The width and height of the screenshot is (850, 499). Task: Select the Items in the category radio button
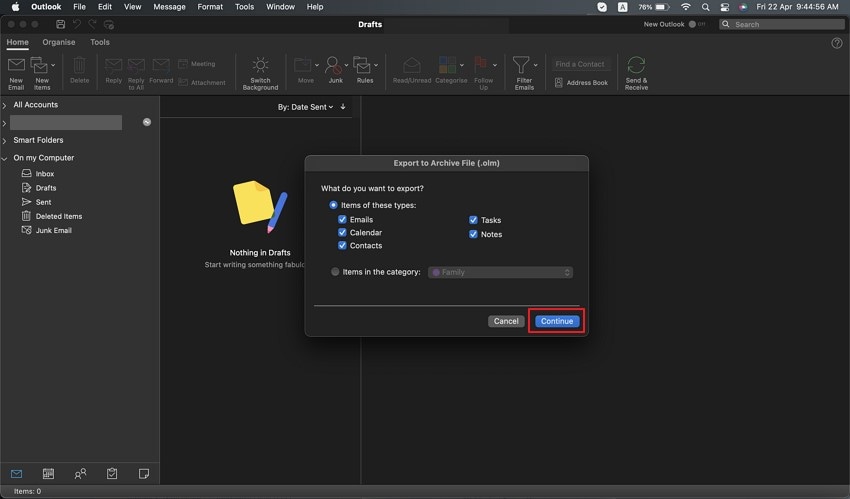335,272
